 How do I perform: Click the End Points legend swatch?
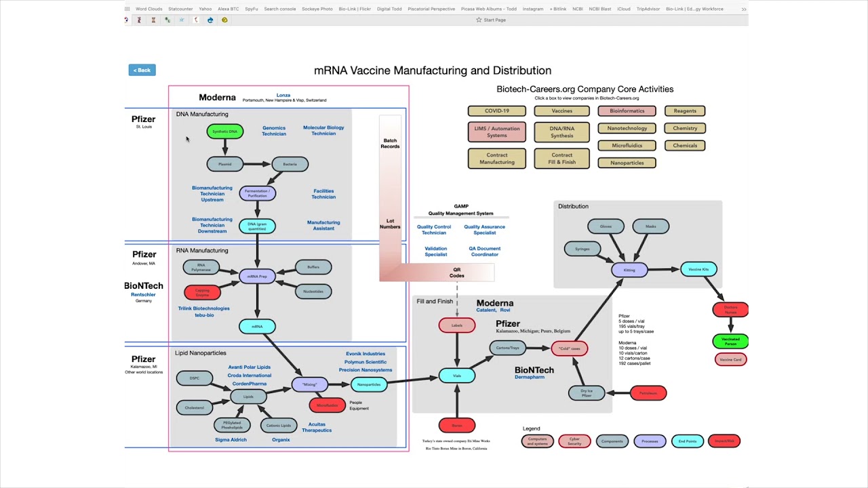pos(687,441)
